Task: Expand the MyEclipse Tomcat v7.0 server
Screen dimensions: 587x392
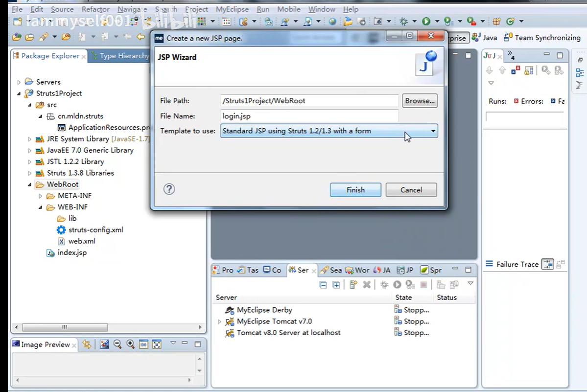Action: pos(219,322)
